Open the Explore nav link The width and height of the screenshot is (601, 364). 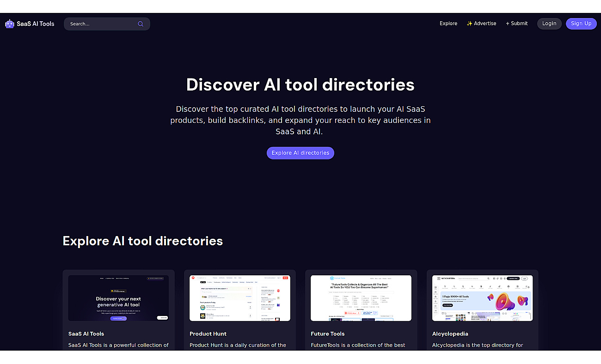tap(448, 24)
